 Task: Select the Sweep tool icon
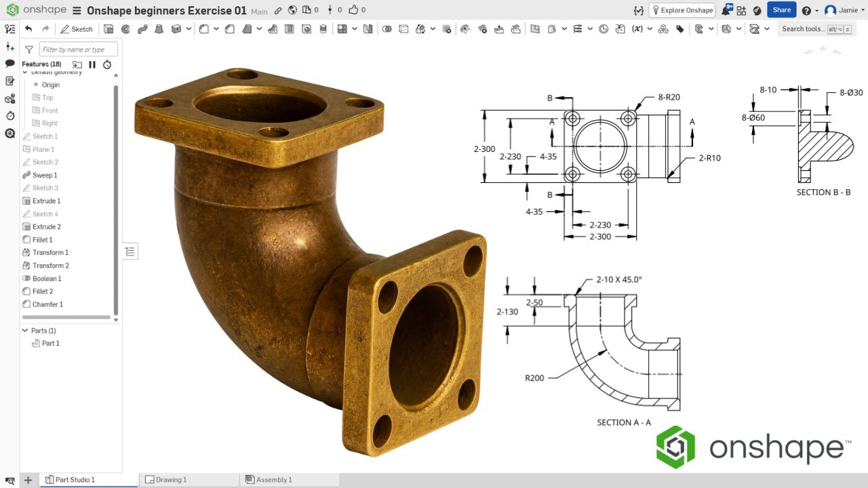pos(142,29)
